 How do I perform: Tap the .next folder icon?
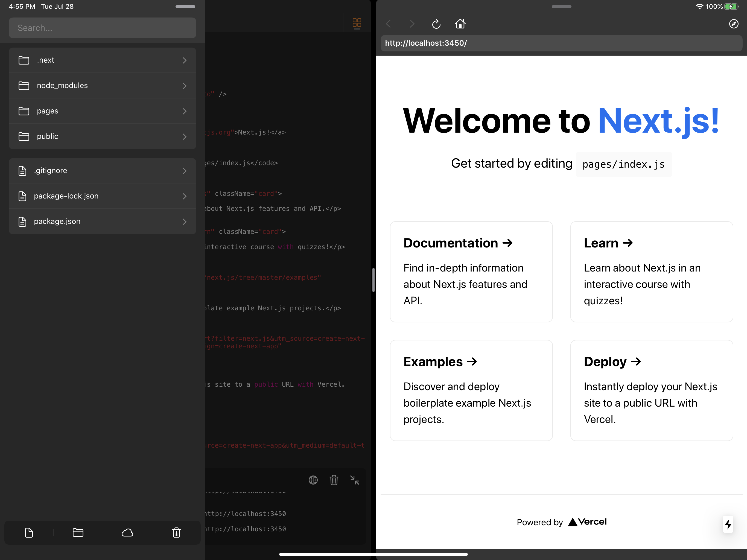tap(24, 60)
